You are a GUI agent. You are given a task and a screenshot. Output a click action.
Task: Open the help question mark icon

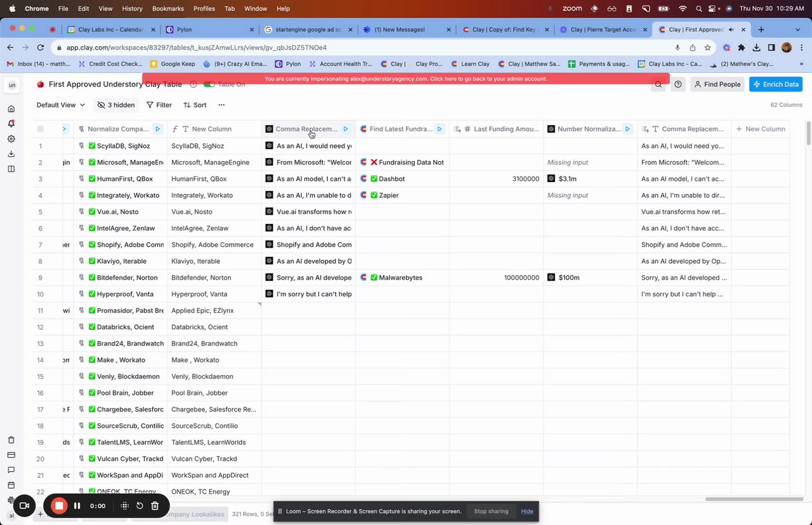pyautogui.click(x=678, y=84)
